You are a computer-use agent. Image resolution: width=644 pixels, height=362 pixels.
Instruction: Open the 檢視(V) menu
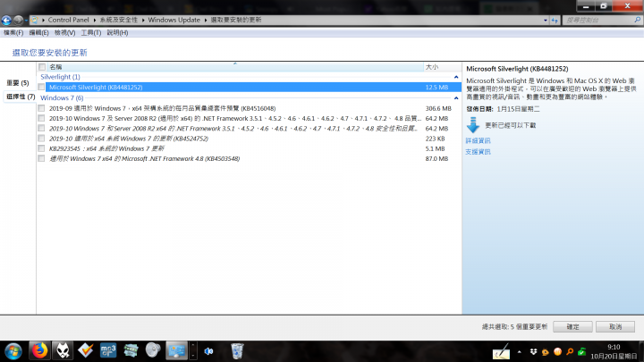point(64,32)
